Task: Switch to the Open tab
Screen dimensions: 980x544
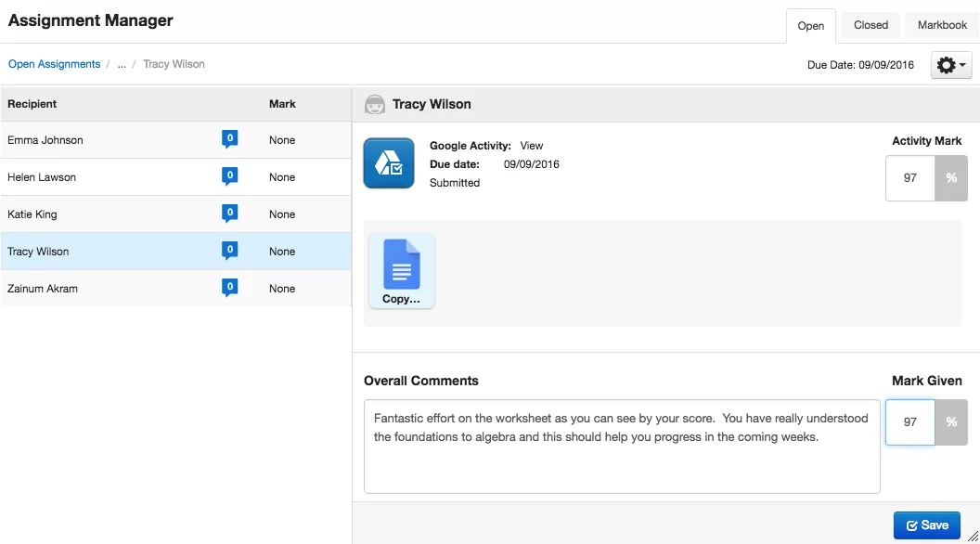Action: [810, 26]
